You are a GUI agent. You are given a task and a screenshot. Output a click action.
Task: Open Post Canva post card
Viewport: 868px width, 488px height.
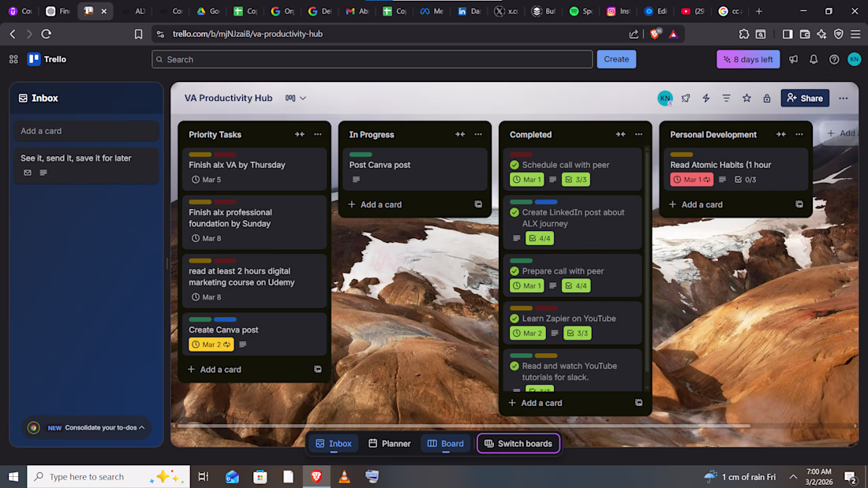coord(415,169)
